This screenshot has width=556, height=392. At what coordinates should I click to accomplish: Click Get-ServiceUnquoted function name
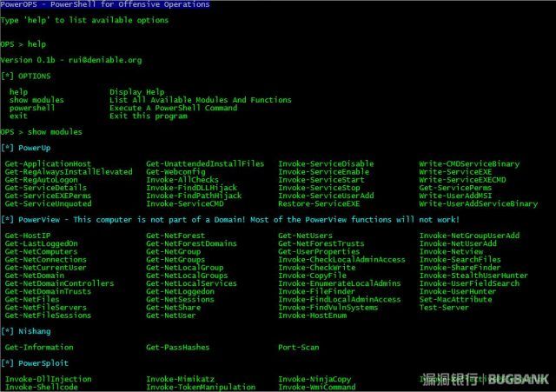pos(48,203)
